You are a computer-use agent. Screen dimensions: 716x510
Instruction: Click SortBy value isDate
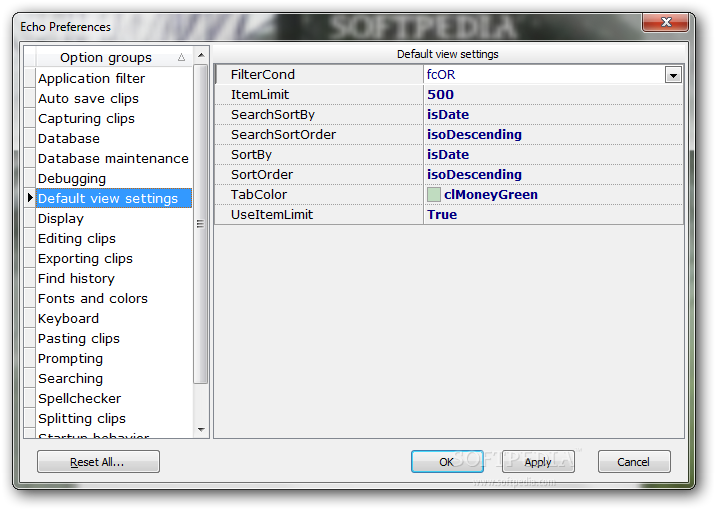[x=448, y=155]
